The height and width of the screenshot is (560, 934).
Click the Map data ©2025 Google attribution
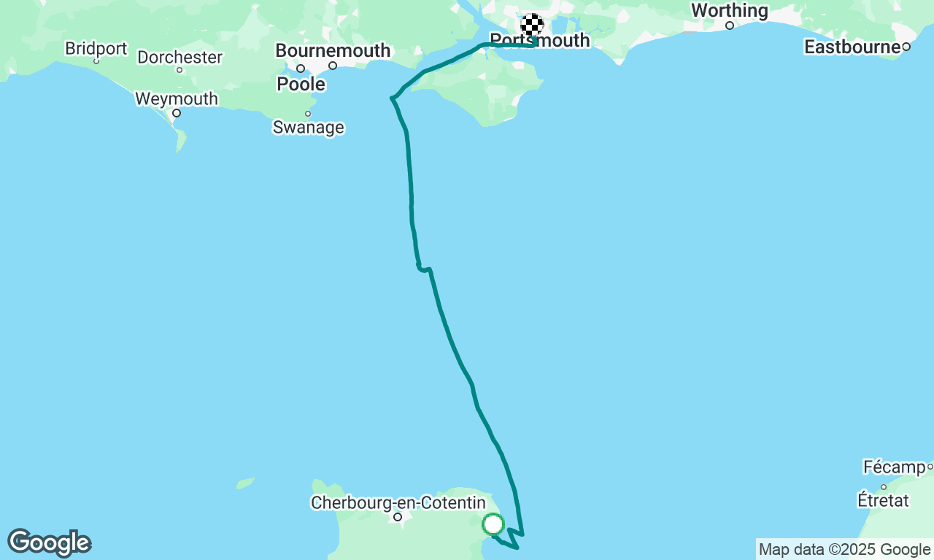click(x=845, y=550)
